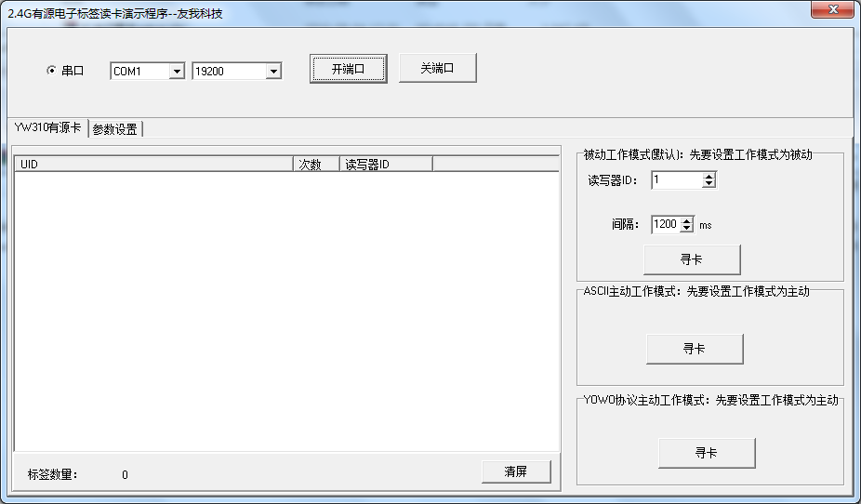This screenshot has width=861, height=504.
Task: Switch to the YW310有源卡 tab
Action: point(47,128)
